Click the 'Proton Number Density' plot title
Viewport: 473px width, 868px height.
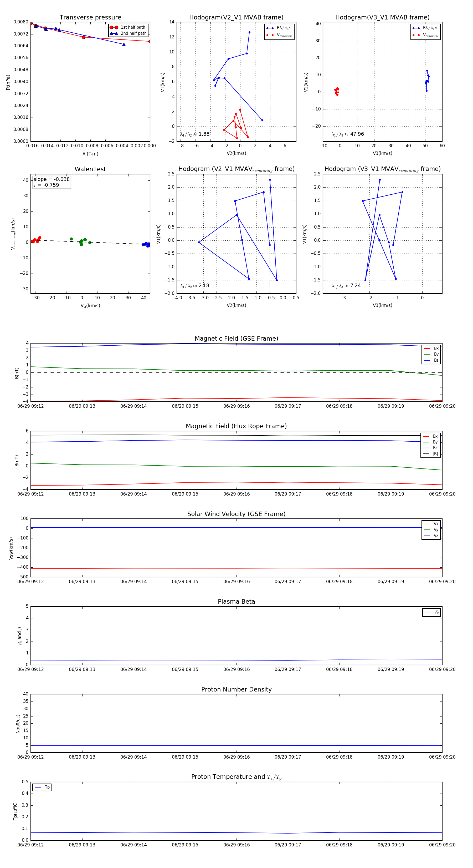(x=236, y=689)
